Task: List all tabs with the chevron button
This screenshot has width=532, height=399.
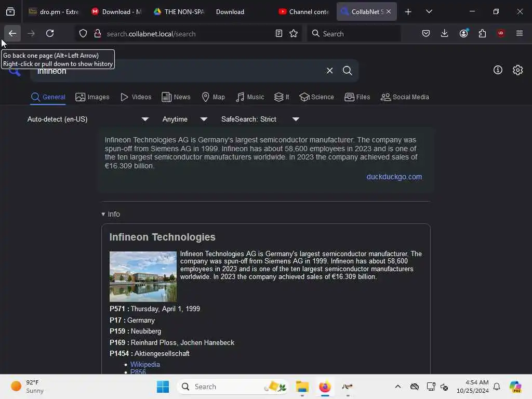Action: 429,12
